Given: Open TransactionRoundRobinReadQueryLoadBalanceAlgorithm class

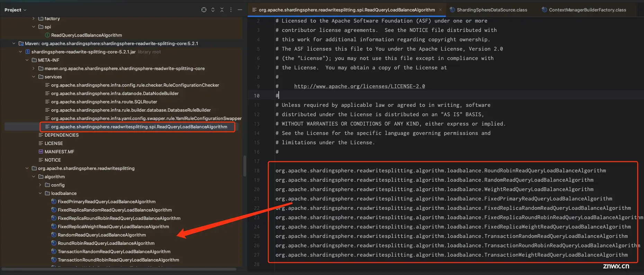Looking at the screenshot, I should [118, 260].
